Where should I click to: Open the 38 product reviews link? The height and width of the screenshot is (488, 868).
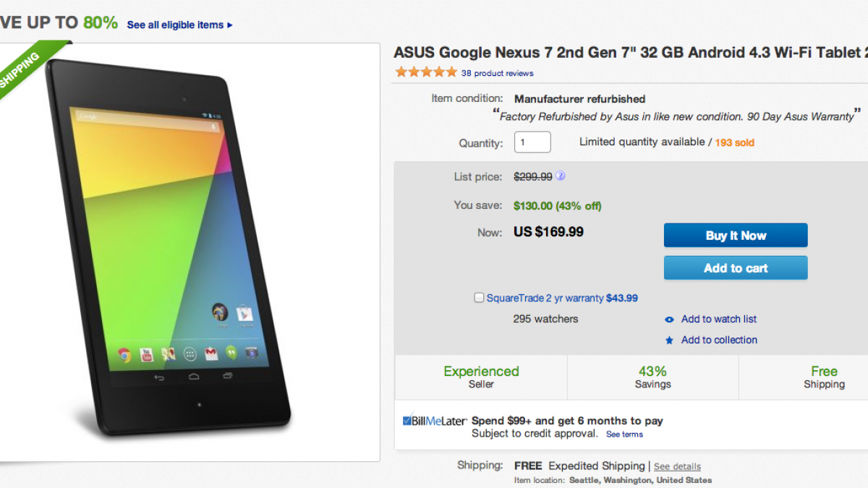coord(497,73)
